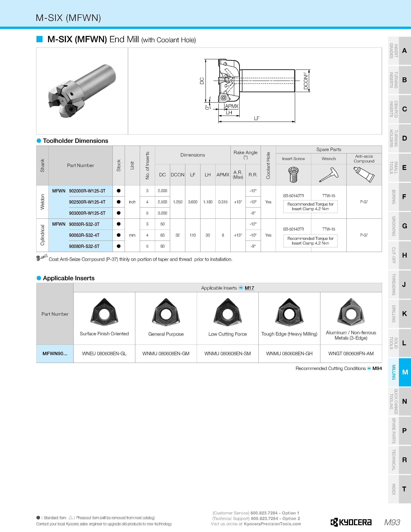The image size is (411, 532).
Task: Click stock dot for 903000R-W125-5T
Action: tap(119, 213)
